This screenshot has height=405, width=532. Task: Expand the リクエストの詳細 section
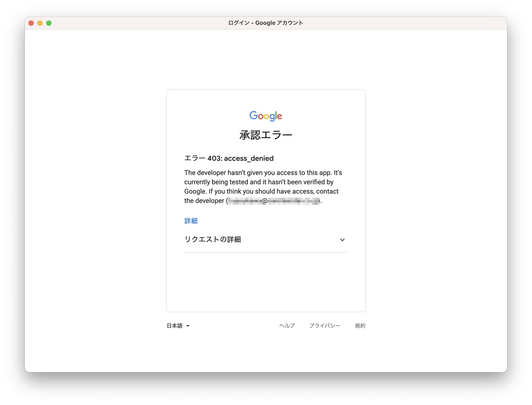pos(213,239)
